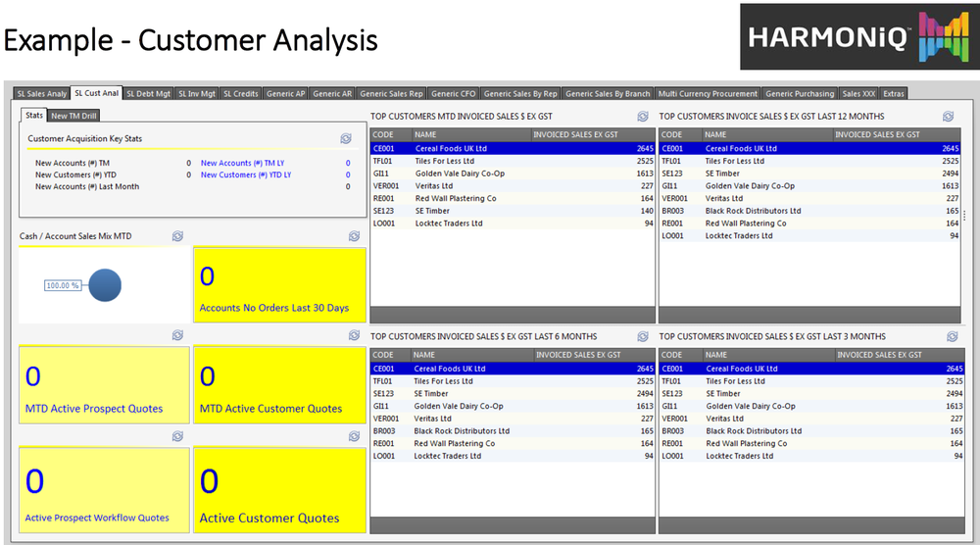Open MTD Active Prospect Quotes tile

click(105, 385)
